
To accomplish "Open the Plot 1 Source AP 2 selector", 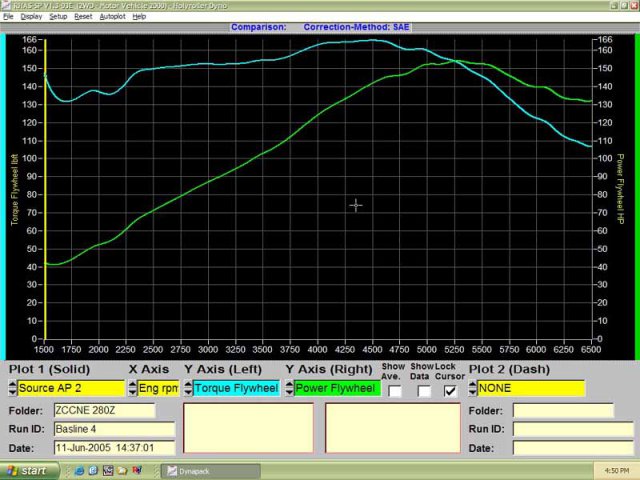I will [x=69, y=388].
